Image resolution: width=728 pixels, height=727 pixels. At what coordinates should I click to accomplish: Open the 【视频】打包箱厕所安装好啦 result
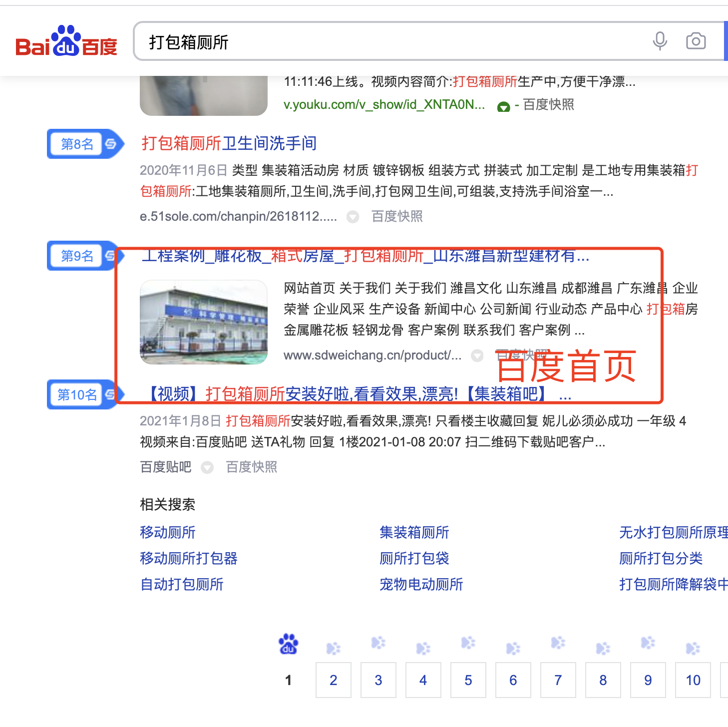click(x=357, y=394)
